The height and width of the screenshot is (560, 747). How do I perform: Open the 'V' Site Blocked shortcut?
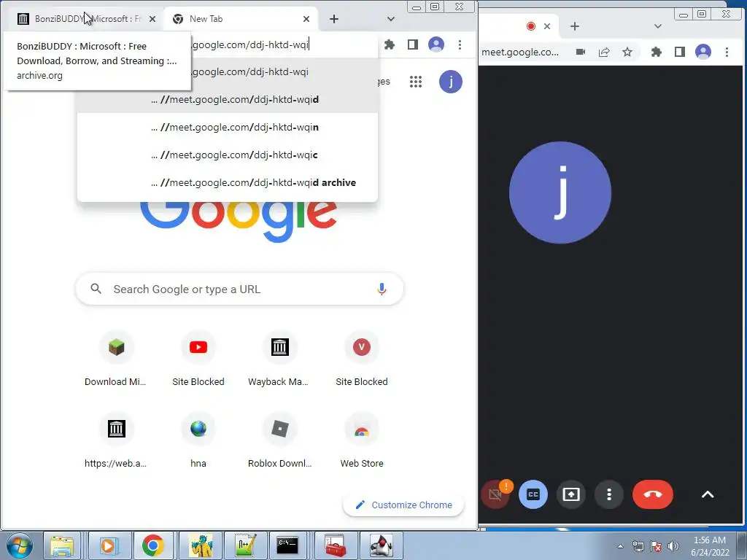coord(362,359)
